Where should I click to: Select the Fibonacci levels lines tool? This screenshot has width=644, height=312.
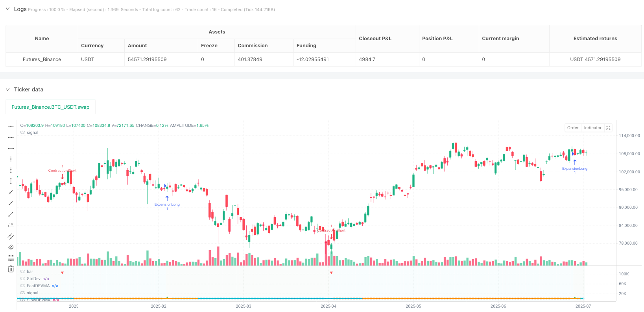point(11,258)
